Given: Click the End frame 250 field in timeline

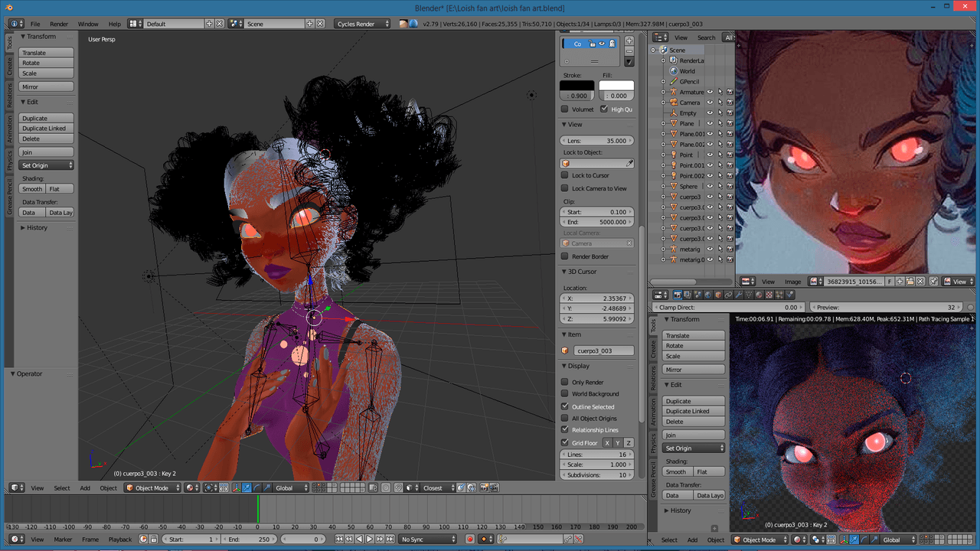Looking at the screenshot, I should [x=249, y=539].
